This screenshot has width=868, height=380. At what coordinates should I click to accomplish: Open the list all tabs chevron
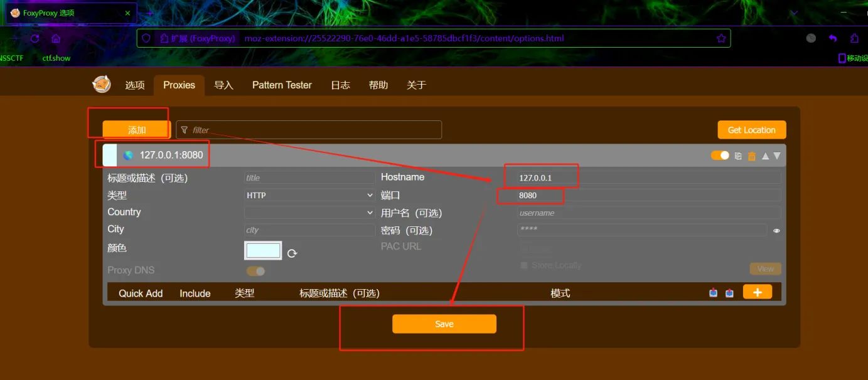point(794,13)
